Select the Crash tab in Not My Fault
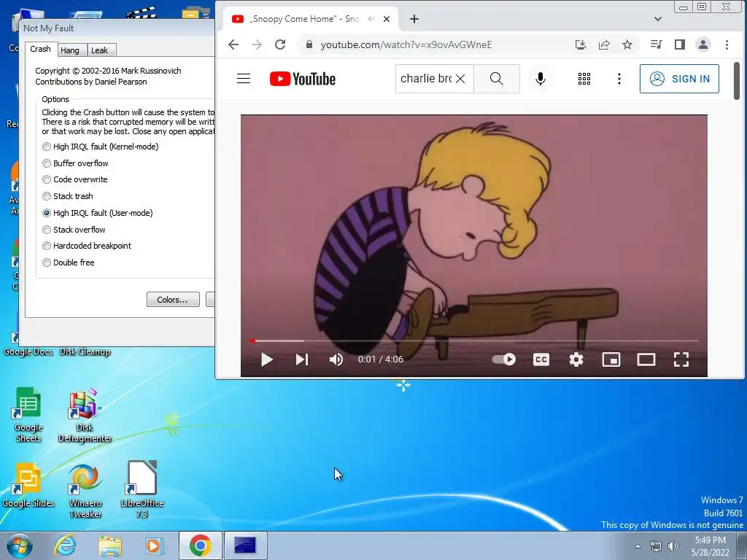747x560 pixels. [41, 49]
